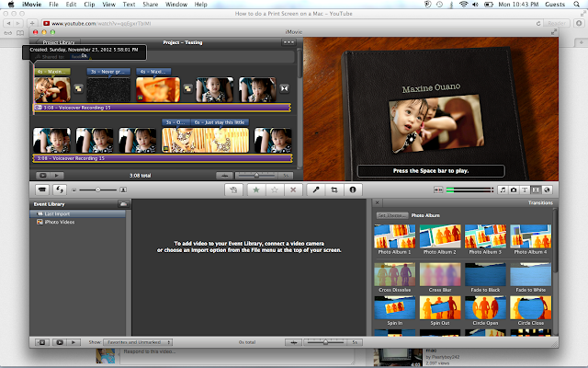
Task: Adjust project thumbnail zoom slider
Action: coord(256,176)
